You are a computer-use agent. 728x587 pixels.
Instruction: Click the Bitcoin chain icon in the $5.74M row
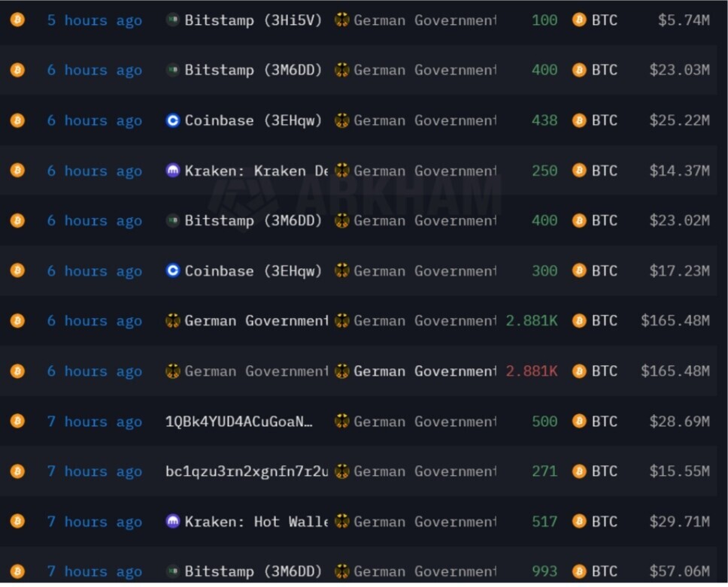click(x=17, y=20)
